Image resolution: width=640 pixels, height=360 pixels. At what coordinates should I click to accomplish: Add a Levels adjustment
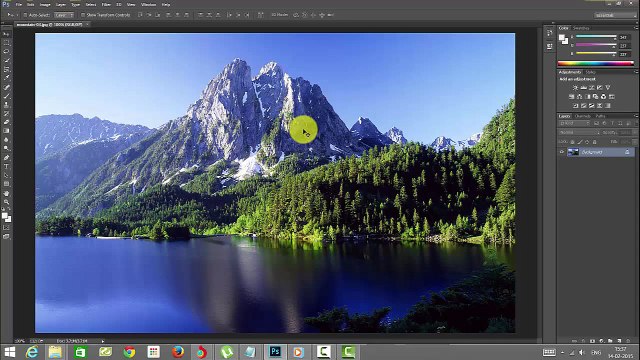tap(584, 88)
